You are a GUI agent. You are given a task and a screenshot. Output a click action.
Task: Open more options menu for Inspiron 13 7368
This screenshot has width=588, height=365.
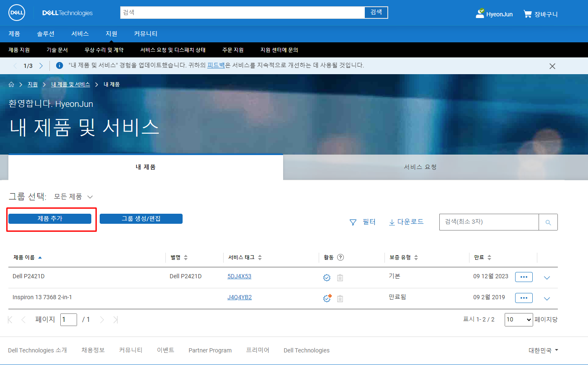coord(524,298)
